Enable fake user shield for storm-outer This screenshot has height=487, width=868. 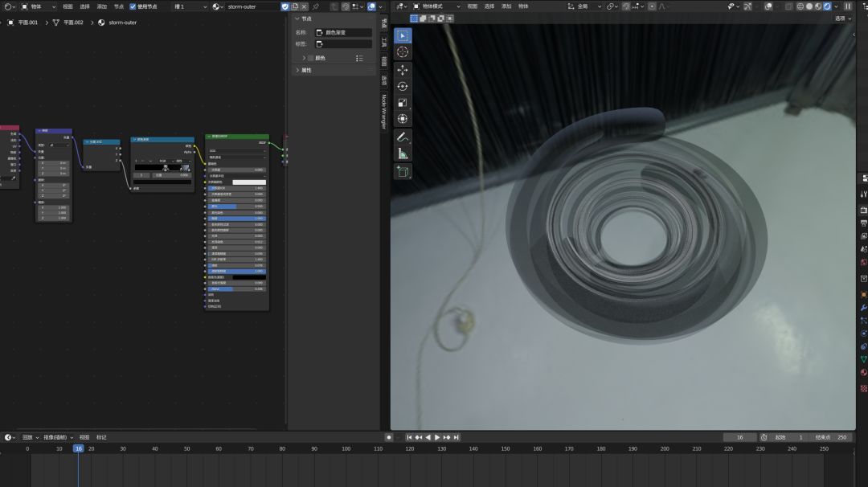coord(285,6)
